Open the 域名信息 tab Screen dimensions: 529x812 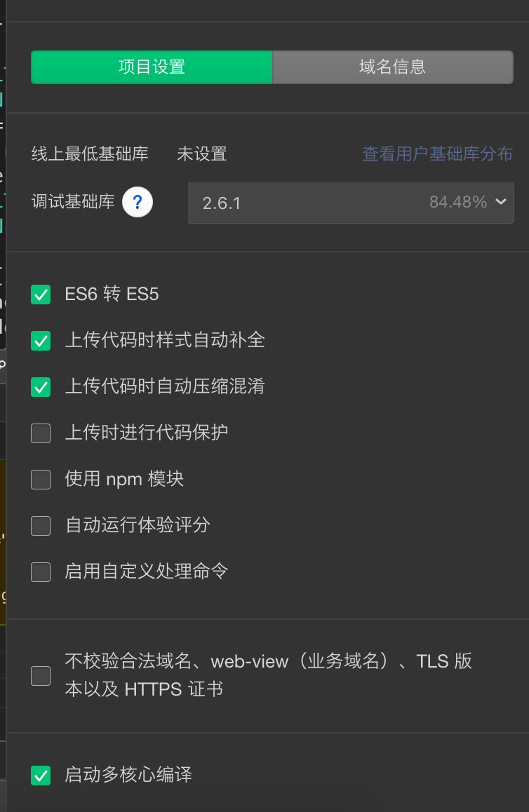pos(393,67)
